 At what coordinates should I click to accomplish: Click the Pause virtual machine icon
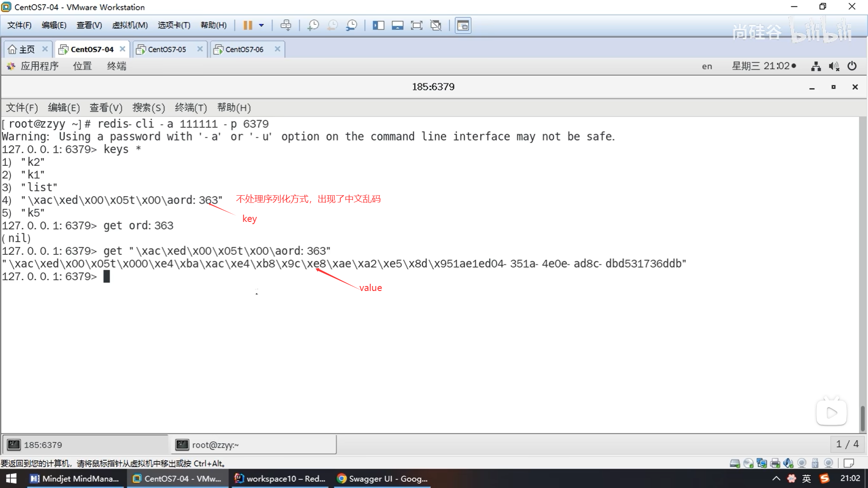(247, 25)
